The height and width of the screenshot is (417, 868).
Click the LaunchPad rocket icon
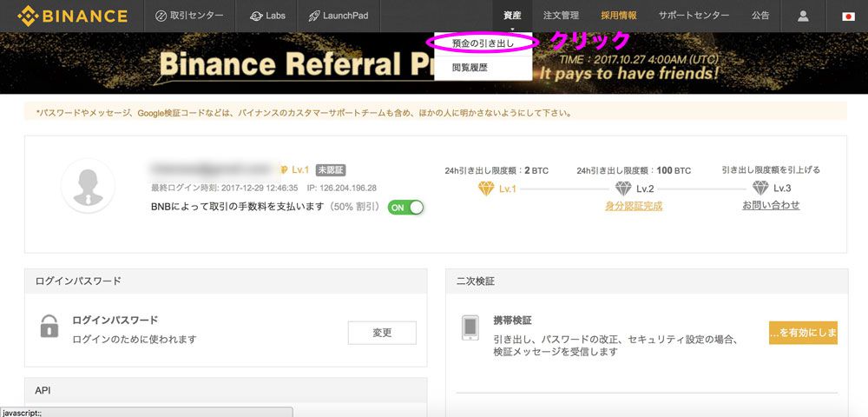(x=314, y=16)
